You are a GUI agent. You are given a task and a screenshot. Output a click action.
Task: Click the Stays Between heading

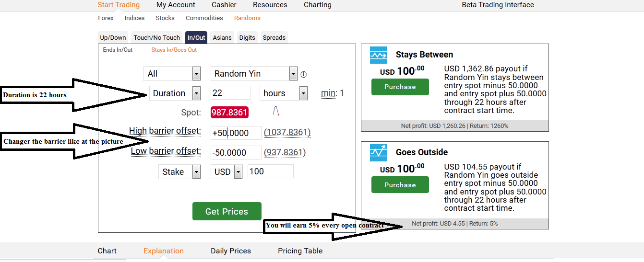pos(424,55)
